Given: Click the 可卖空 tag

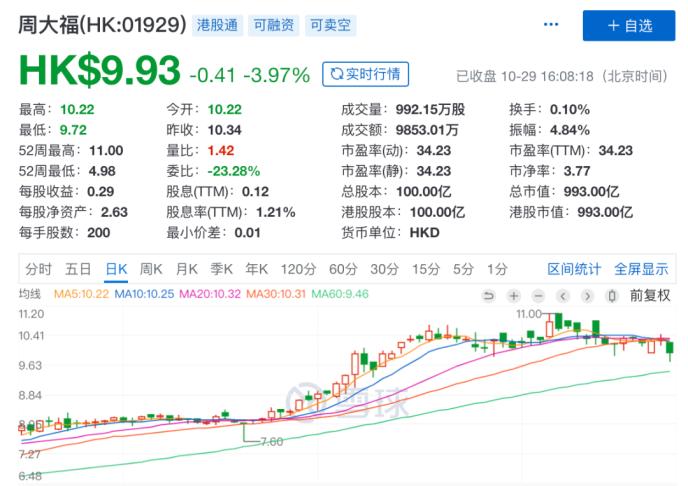Looking at the screenshot, I should (330, 25).
